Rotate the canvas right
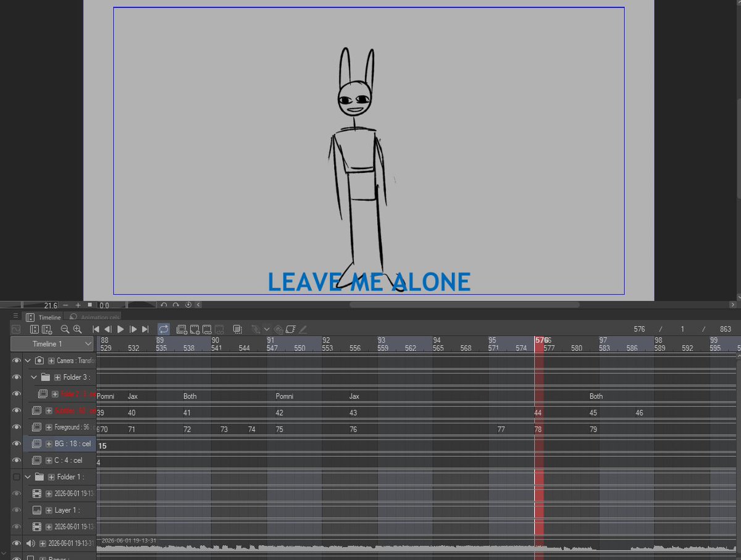The image size is (741, 560). click(176, 305)
